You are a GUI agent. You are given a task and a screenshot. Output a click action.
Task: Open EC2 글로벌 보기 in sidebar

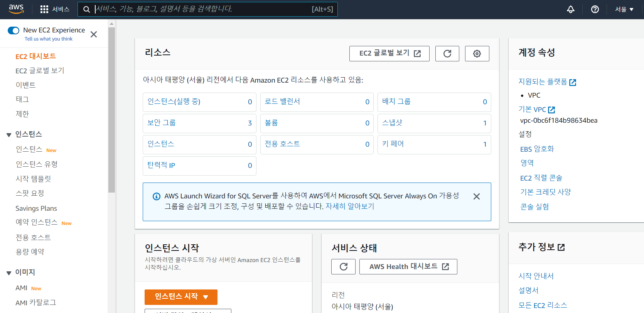40,71
